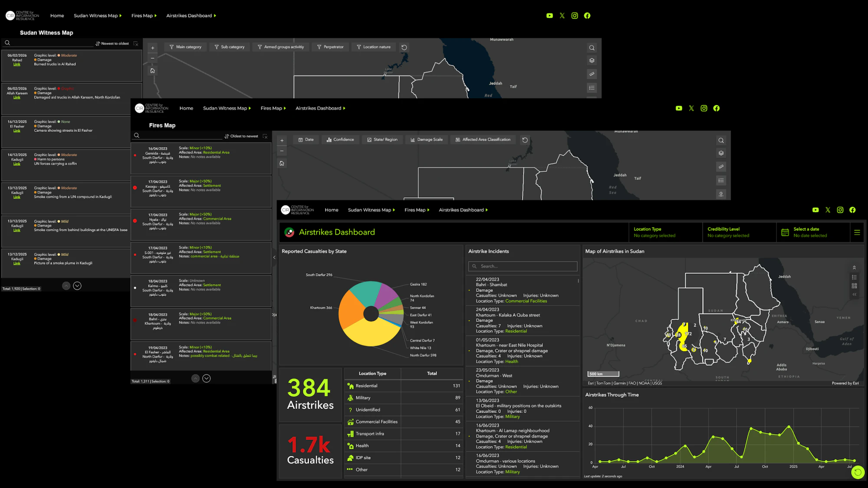Click the Airstrike Incidents search field
This screenshot has width=868, height=488.
[523, 266]
